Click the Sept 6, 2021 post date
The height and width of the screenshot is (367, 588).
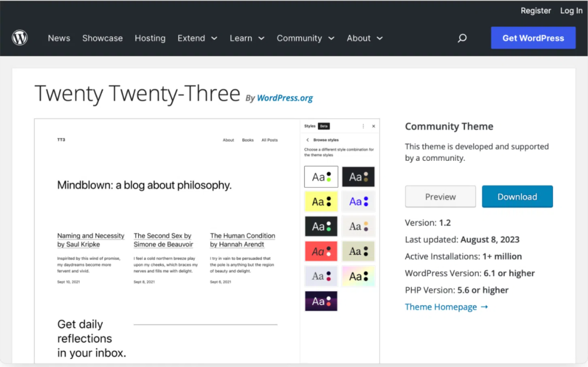[x=220, y=282]
